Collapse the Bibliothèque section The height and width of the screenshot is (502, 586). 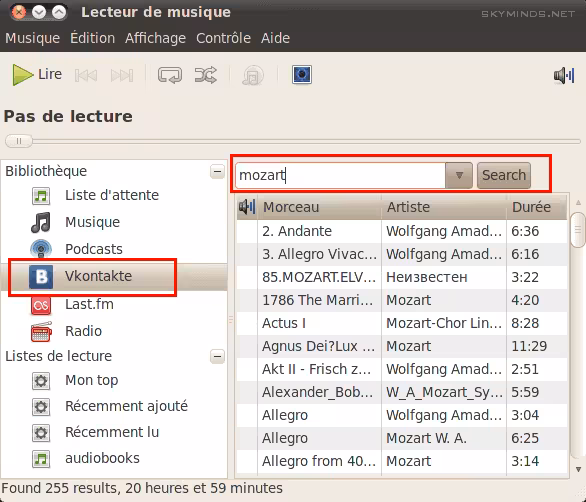(x=218, y=172)
